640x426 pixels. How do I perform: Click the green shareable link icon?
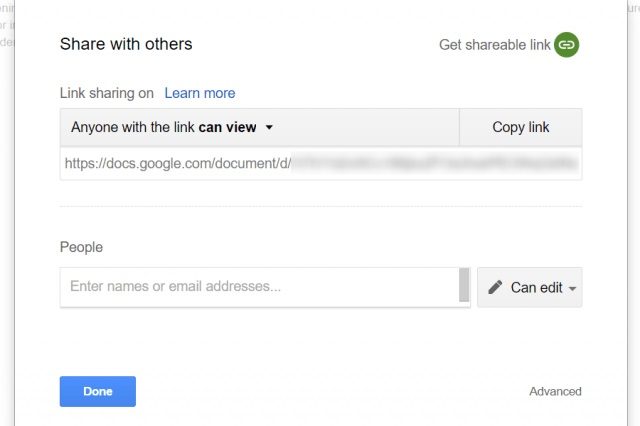(x=567, y=45)
